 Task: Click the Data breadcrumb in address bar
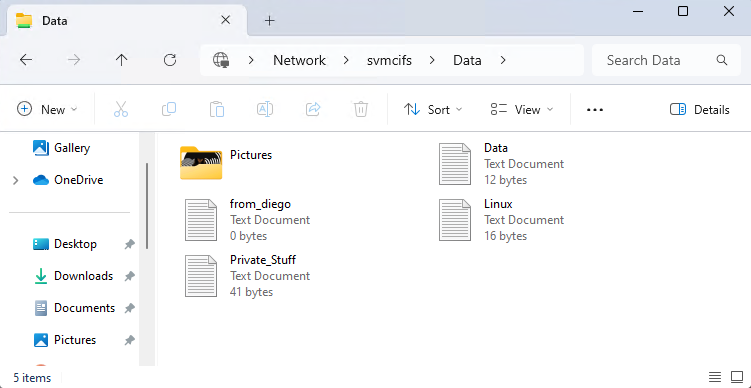(x=467, y=60)
